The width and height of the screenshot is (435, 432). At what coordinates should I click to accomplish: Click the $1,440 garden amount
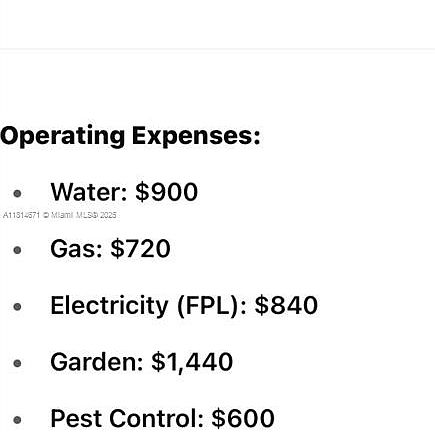pyautogui.click(x=192, y=363)
